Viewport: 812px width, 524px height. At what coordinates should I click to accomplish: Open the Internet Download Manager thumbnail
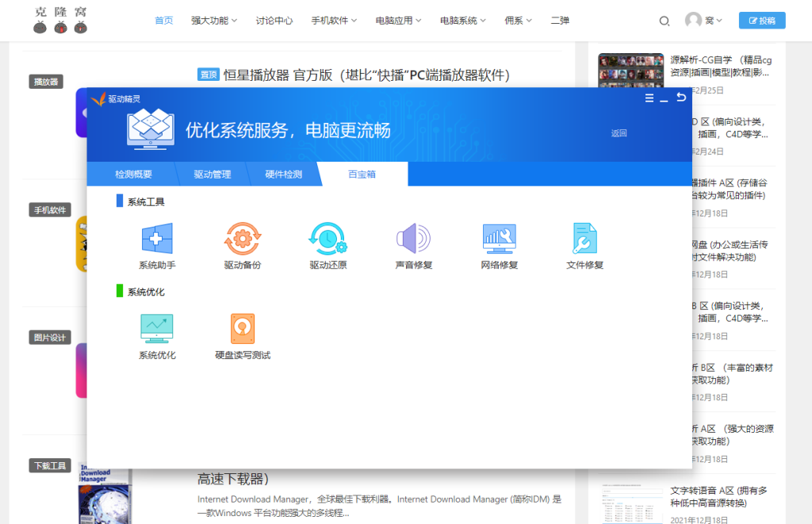pos(105,496)
